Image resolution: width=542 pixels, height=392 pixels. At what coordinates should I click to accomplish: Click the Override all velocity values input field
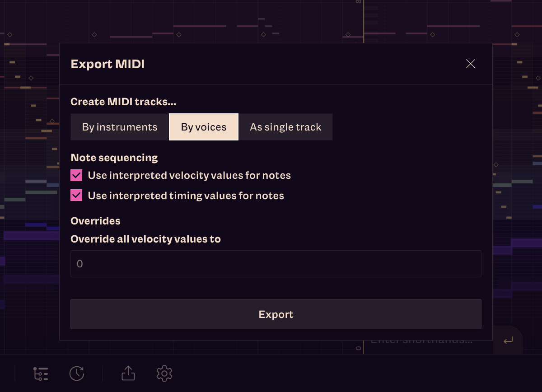276,264
